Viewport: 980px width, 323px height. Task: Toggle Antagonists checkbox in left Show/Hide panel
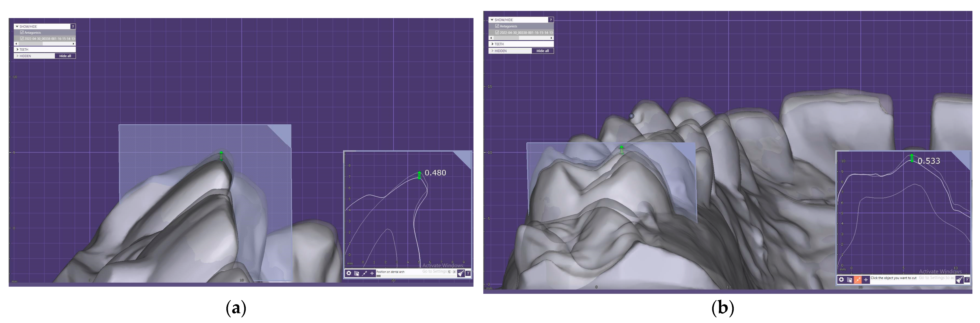22,32
